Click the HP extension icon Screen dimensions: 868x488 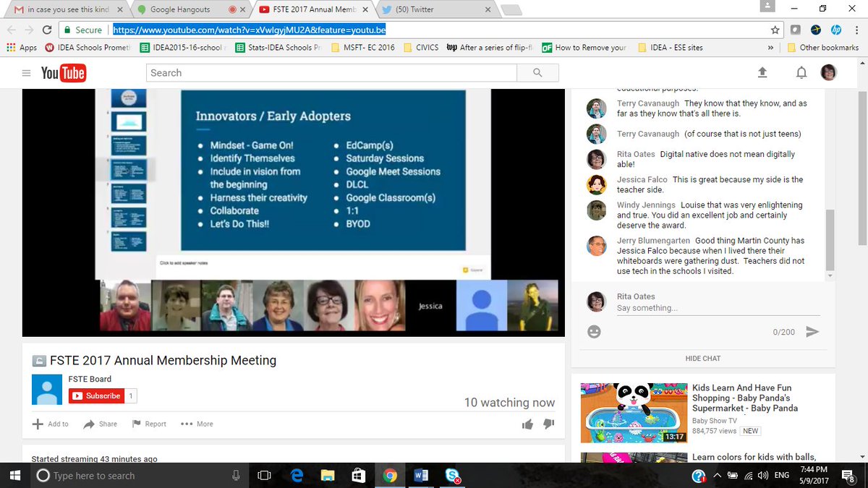click(836, 30)
